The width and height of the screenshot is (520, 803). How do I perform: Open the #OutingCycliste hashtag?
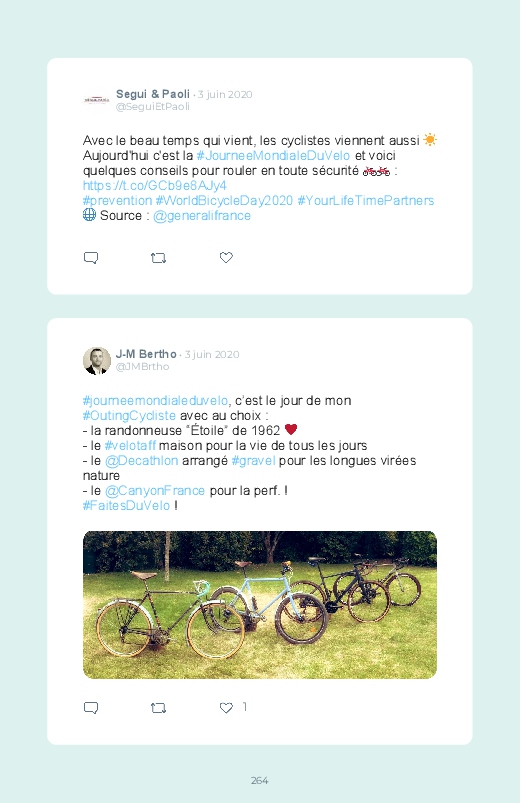(x=129, y=415)
